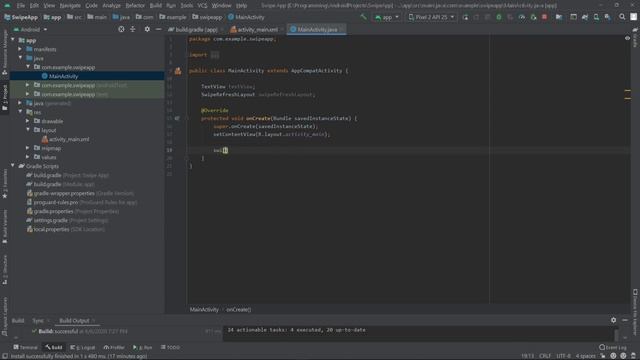Select settings.gradle in the tree
The image size is (640, 360).
(67, 220)
